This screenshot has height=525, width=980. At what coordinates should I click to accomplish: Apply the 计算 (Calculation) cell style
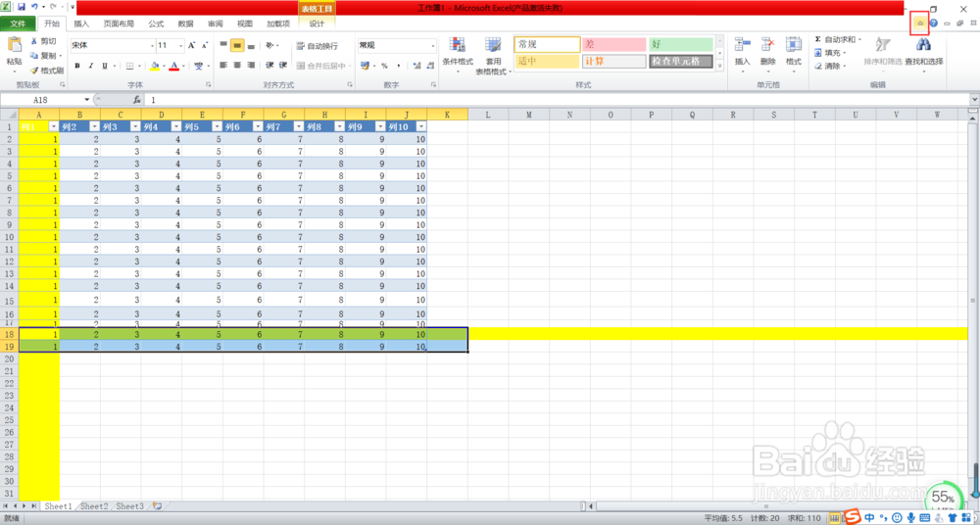(x=613, y=62)
